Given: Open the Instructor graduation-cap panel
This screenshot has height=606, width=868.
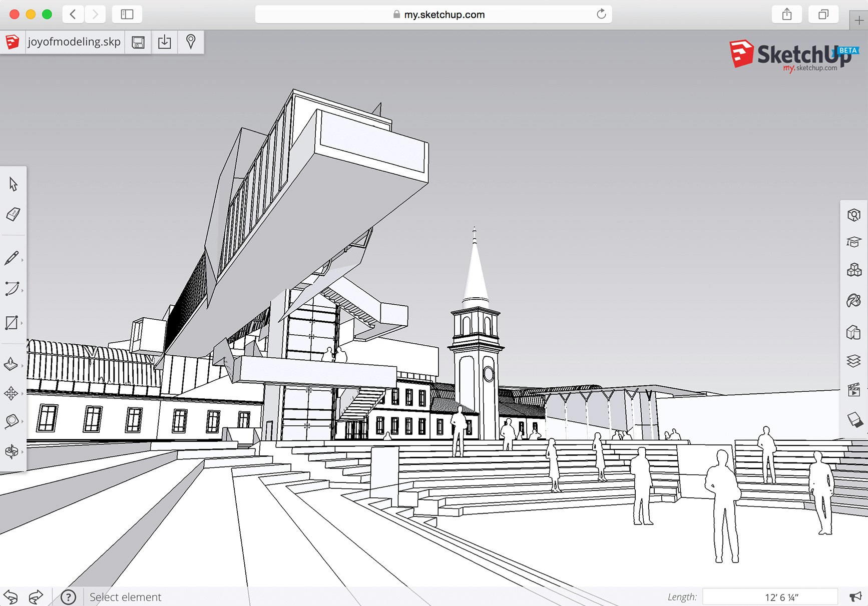Looking at the screenshot, I should (853, 242).
